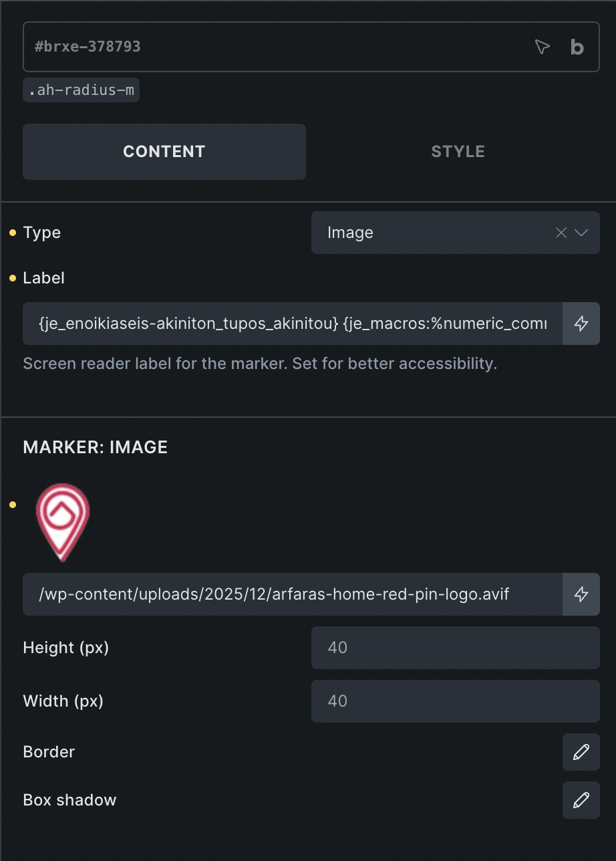
Task: Click the red pin marker image preview
Action: coord(62,523)
